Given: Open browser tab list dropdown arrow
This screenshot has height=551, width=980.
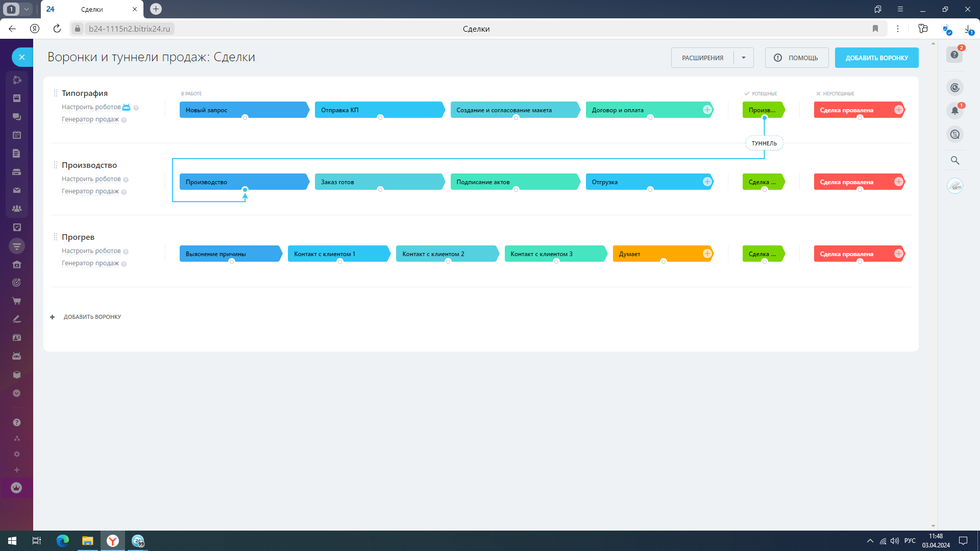Looking at the screenshot, I should coord(27,9).
